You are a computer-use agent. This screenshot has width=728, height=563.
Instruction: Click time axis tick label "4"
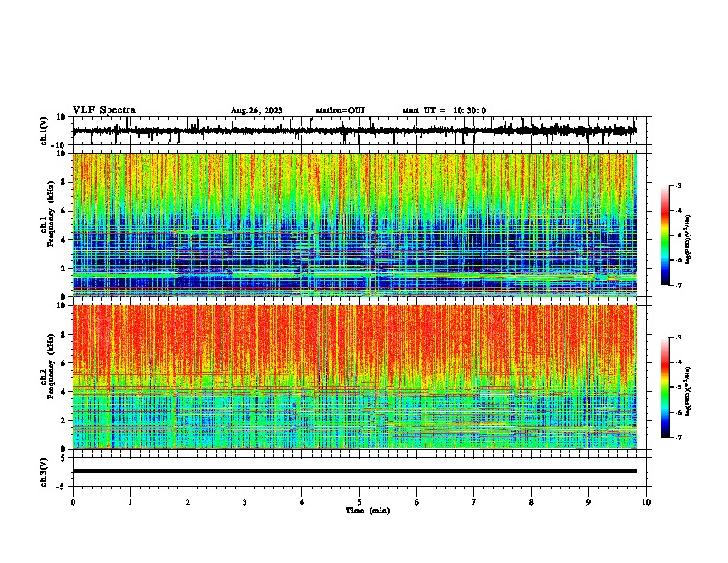pyautogui.click(x=301, y=502)
